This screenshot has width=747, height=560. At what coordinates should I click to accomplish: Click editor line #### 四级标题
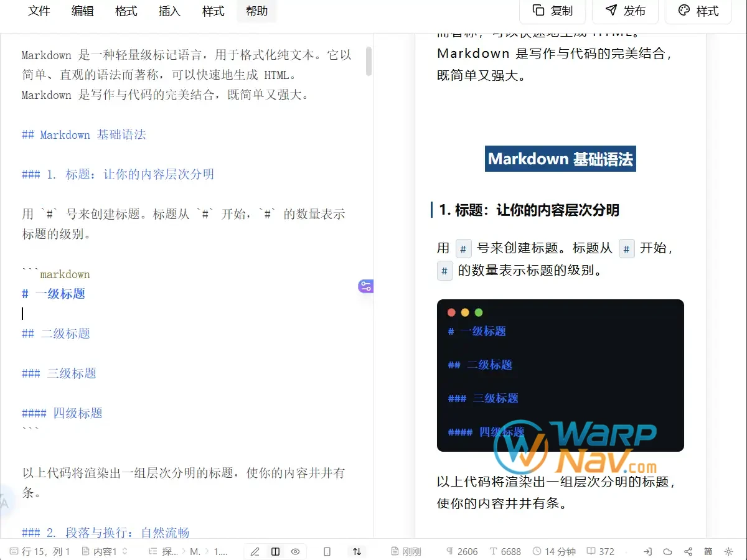tap(62, 413)
